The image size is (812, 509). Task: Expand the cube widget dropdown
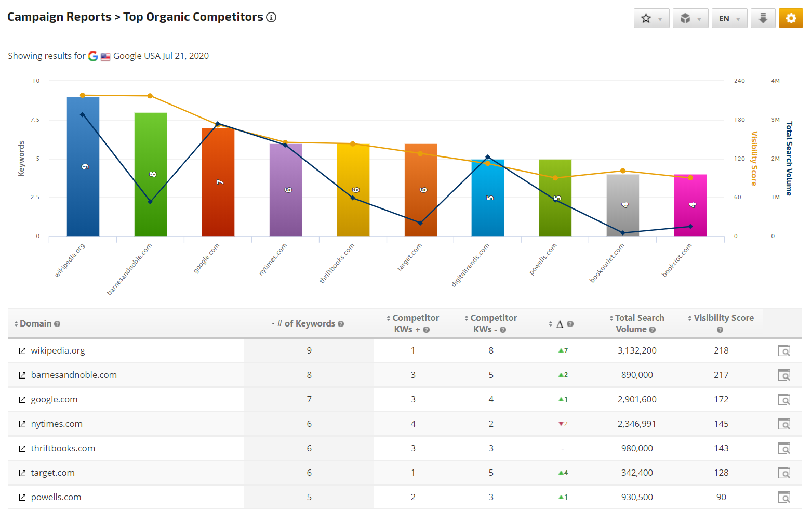(x=690, y=18)
